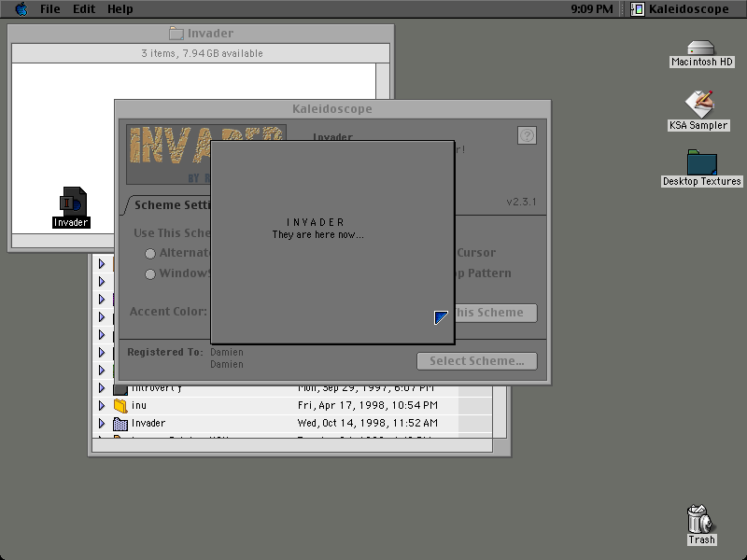Click the inu folder icon in list
The width and height of the screenshot is (747, 560).
(x=120, y=406)
